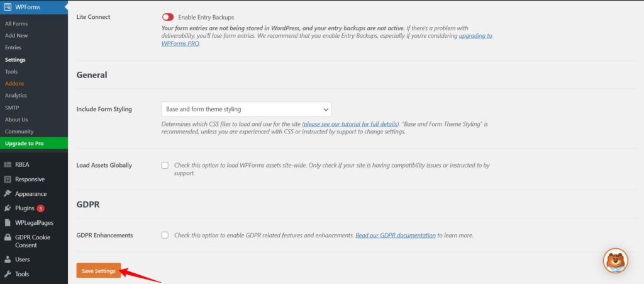Viewport: 644px width, 284px height.
Task: Click the Include Form Styling label
Action: (104, 110)
